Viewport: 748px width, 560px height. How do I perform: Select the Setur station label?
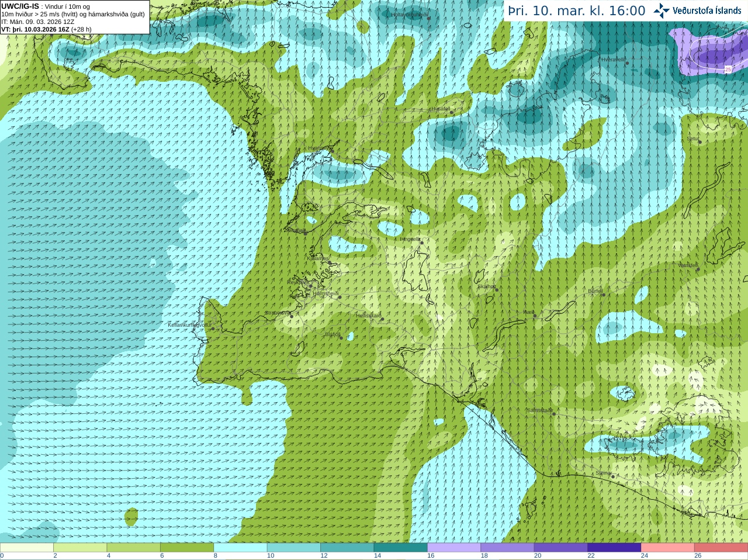(692, 139)
